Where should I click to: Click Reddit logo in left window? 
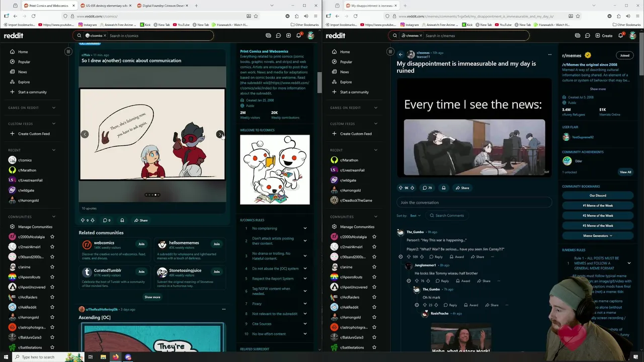point(14,36)
